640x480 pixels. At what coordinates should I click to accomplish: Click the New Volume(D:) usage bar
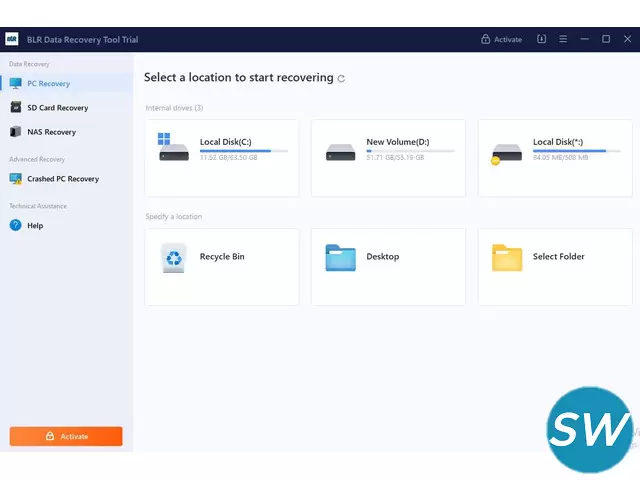[410, 151]
